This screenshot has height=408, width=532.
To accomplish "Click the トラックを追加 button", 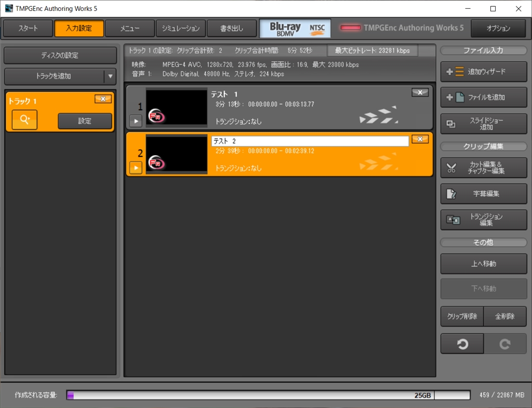I will [x=54, y=76].
